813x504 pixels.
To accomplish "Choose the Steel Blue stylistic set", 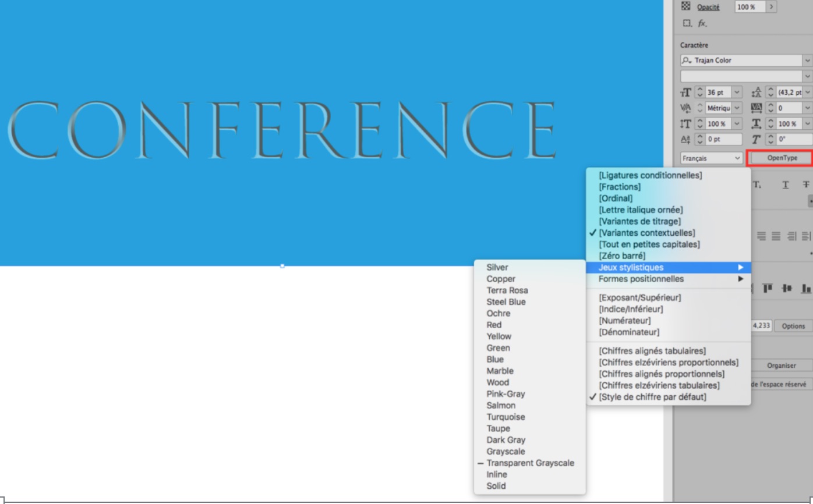I will (x=506, y=302).
